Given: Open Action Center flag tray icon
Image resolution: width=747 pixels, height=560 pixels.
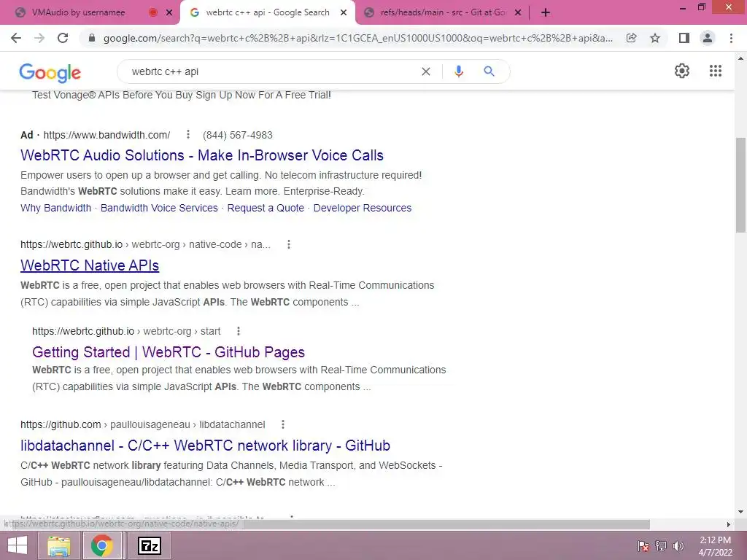Looking at the screenshot, I should [643, 545].
